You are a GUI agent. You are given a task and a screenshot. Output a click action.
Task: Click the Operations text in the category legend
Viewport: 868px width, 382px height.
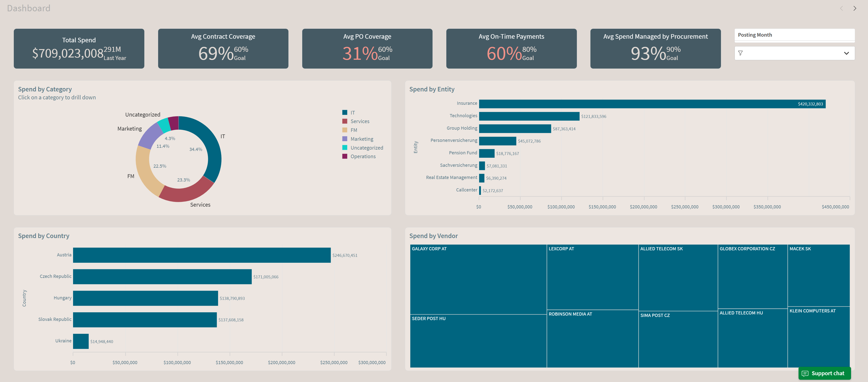click(363, 156)
